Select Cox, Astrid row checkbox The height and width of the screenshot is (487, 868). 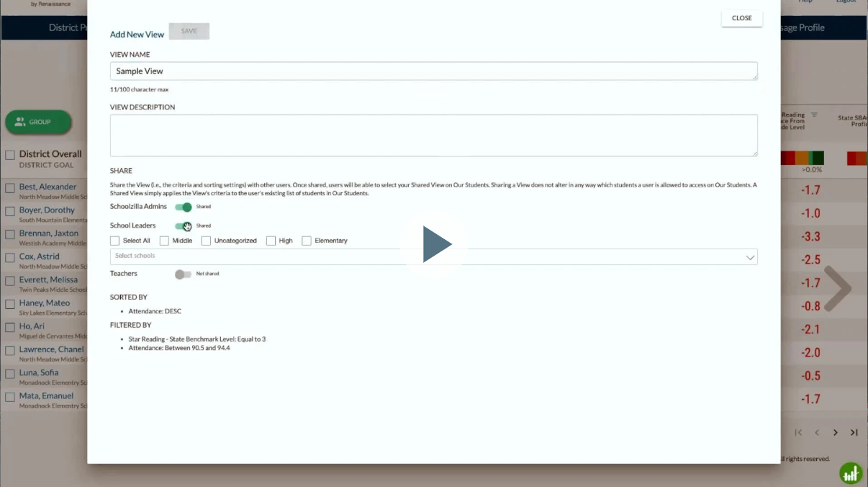point(10,257)
